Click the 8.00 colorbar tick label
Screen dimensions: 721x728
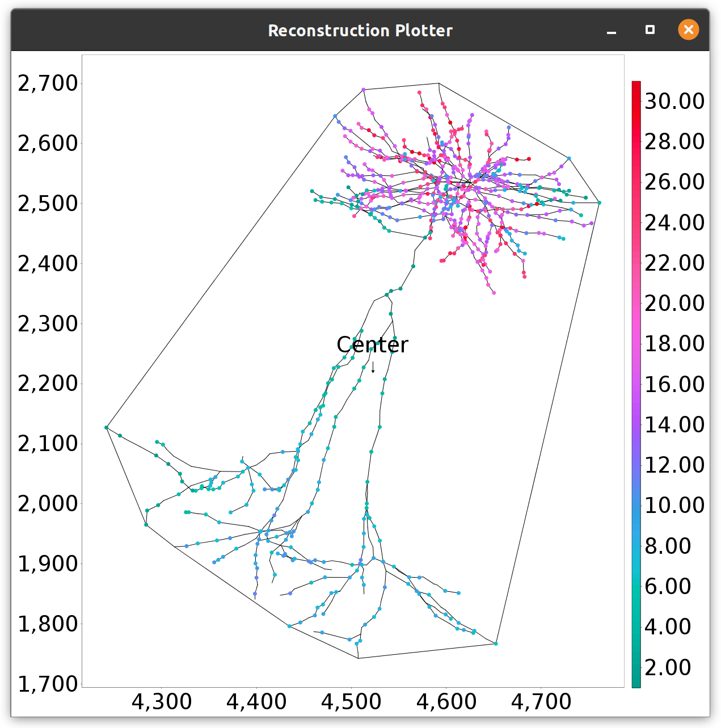coord(668,546)
